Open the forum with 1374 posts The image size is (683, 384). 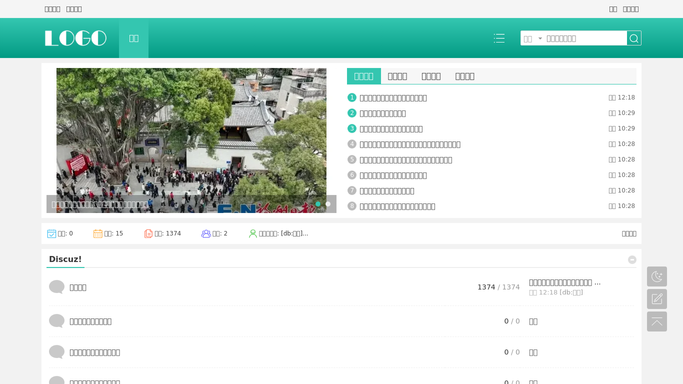tap(78, 287)
